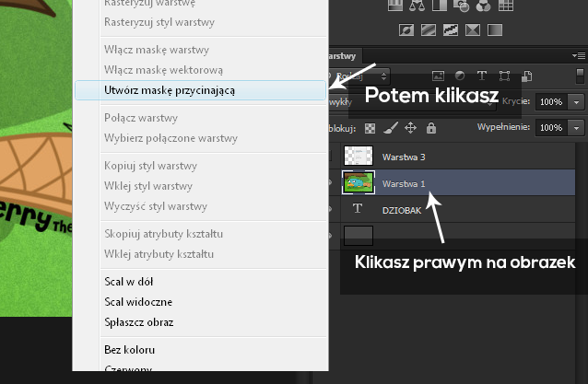Click the Warstwa 1 layer name

click(404, 184)
